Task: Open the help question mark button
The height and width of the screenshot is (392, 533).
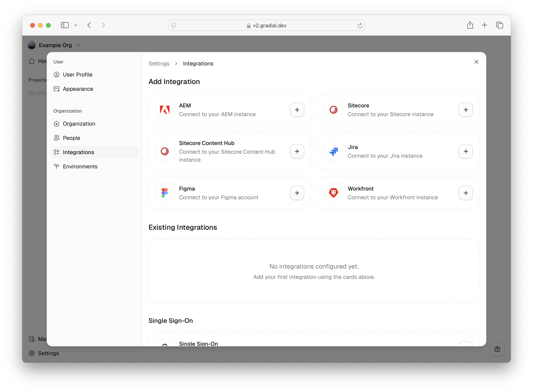Action: point(497,349)
